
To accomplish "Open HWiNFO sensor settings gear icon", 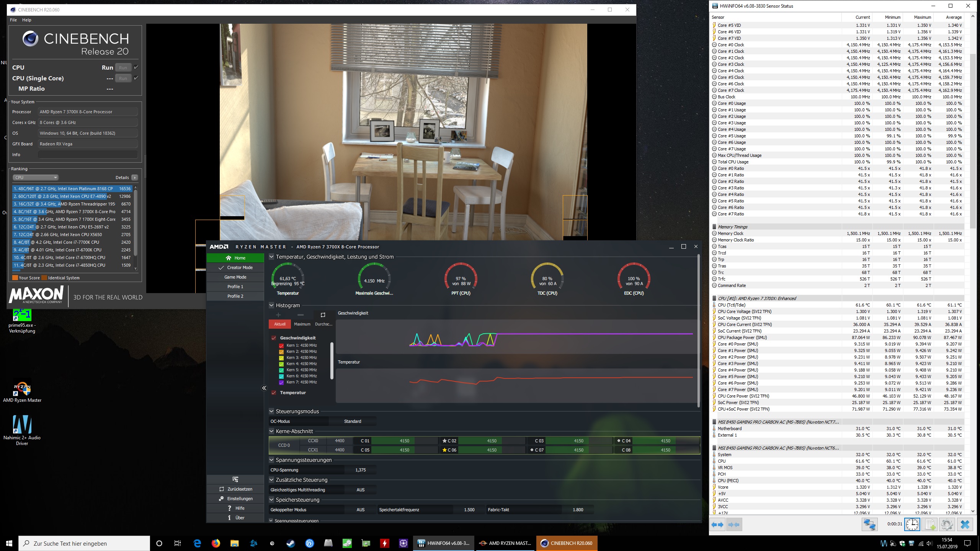I will click(x=947, y=524).
